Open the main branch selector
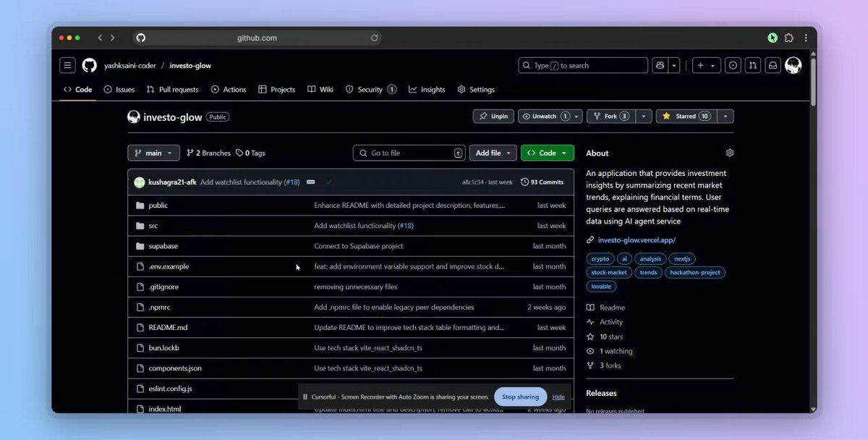The width and height of the screenshot is (868, 440). coord(154,153)
